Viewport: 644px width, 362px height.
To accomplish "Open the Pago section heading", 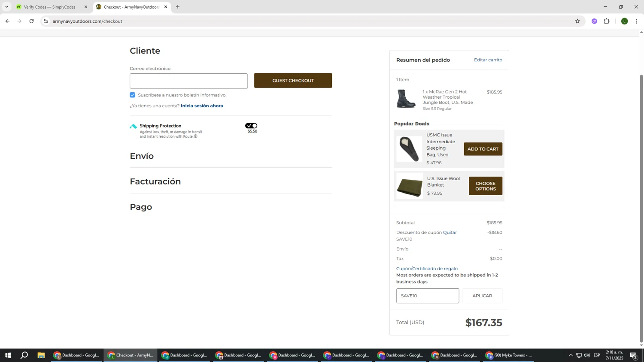I will point(141,207).
